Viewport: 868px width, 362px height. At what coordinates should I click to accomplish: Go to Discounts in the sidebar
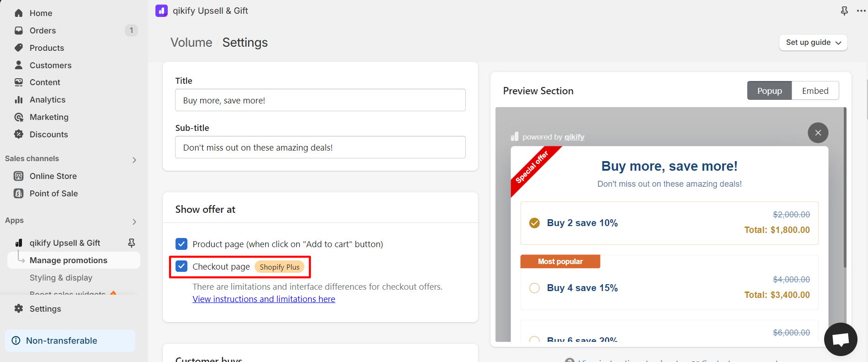pos(48,135)
